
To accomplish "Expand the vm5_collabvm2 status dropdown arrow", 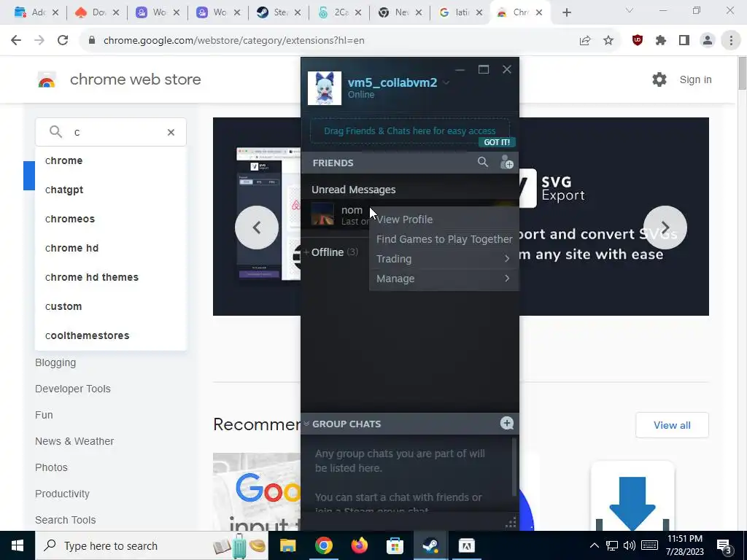I will (446, 83).
